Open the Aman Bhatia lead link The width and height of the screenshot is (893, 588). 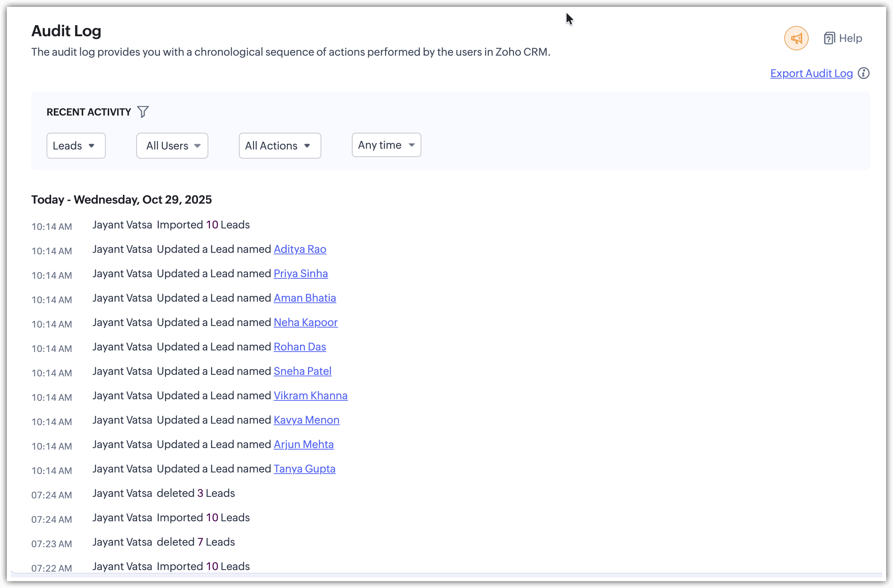coord(305,298)
